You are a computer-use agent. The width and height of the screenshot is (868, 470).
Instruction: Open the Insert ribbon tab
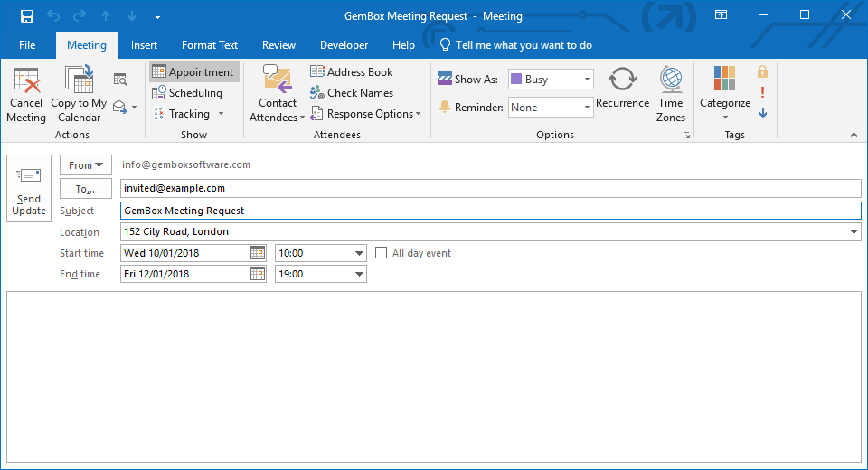(144, 45)
